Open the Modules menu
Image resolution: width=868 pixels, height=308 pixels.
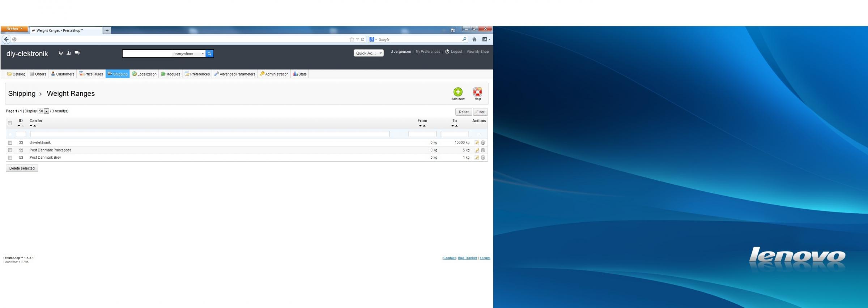click(x=171, y=74)
